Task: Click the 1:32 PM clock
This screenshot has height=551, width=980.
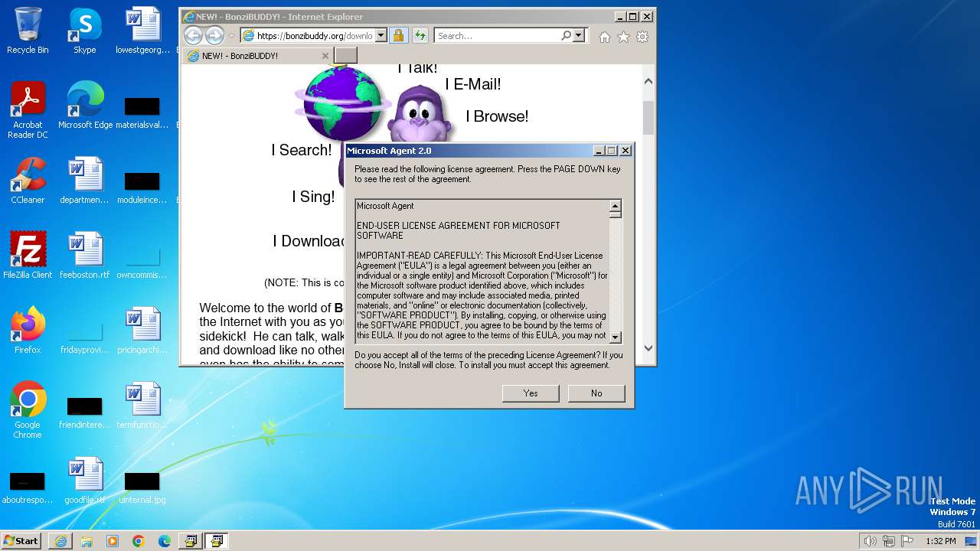Action: 941,541
